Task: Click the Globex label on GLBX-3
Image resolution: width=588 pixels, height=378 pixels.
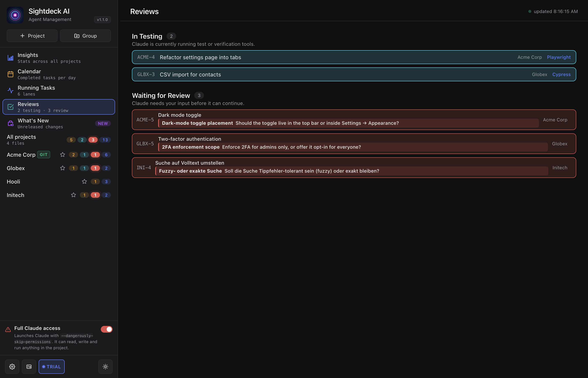Action: [539, 74]
